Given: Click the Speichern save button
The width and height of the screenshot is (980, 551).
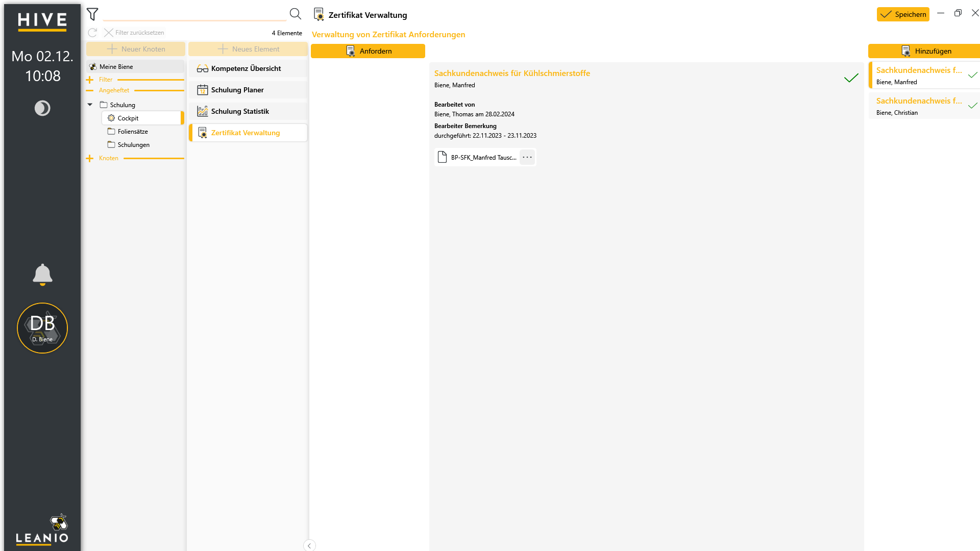Looking at the screenshot, I should pyautogui.click(x=903, y=14).
